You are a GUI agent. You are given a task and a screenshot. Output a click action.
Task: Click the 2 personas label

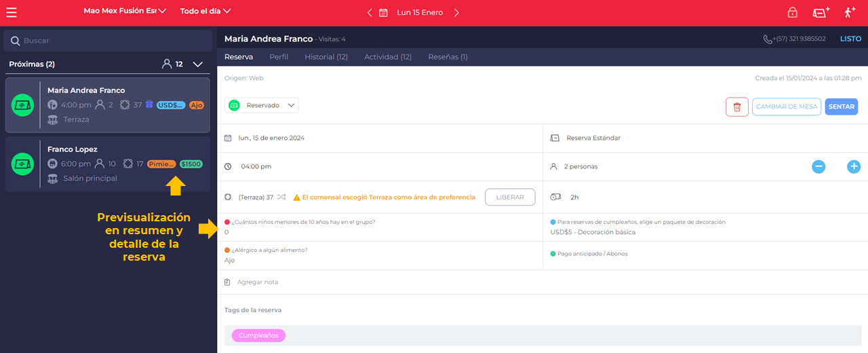coord(580,166)
